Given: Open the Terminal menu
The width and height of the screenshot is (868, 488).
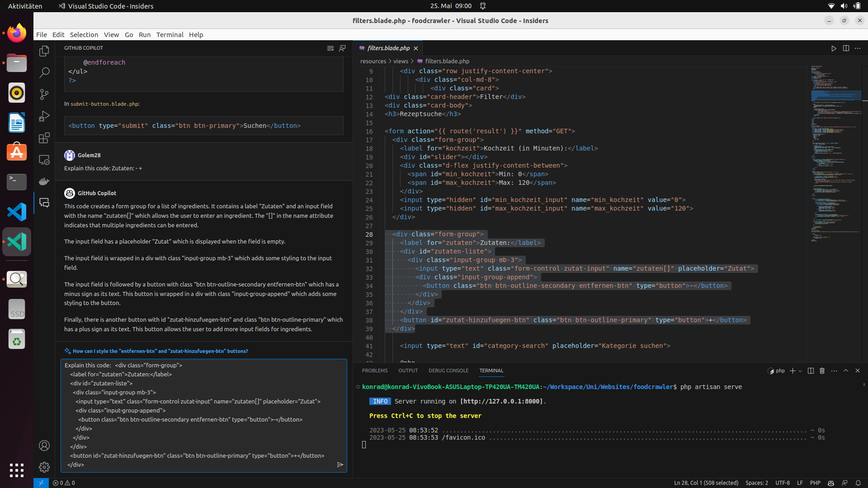Looking at the screenshot, I should (x=170, y=34).
